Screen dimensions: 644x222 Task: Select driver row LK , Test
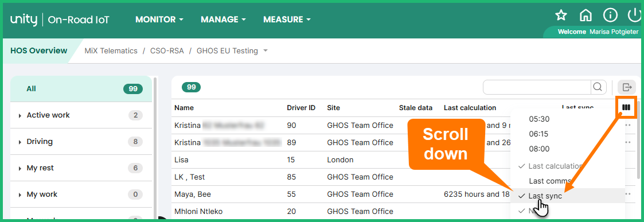pyautogui.click(x=341, y=177)
